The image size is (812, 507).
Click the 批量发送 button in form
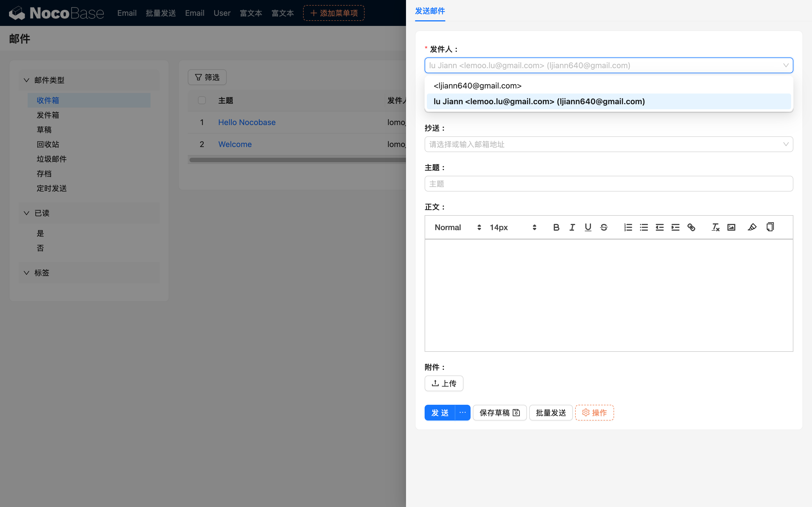(x=551, y=412)
